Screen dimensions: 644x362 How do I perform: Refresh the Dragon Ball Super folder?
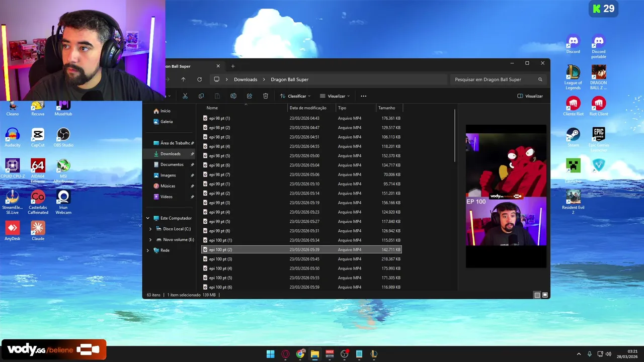point(199,79)
